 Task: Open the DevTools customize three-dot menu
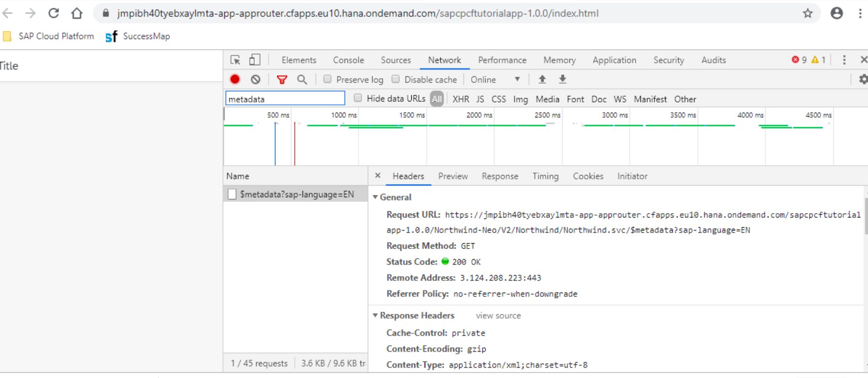pyautogui.click(x=844, y=60)
